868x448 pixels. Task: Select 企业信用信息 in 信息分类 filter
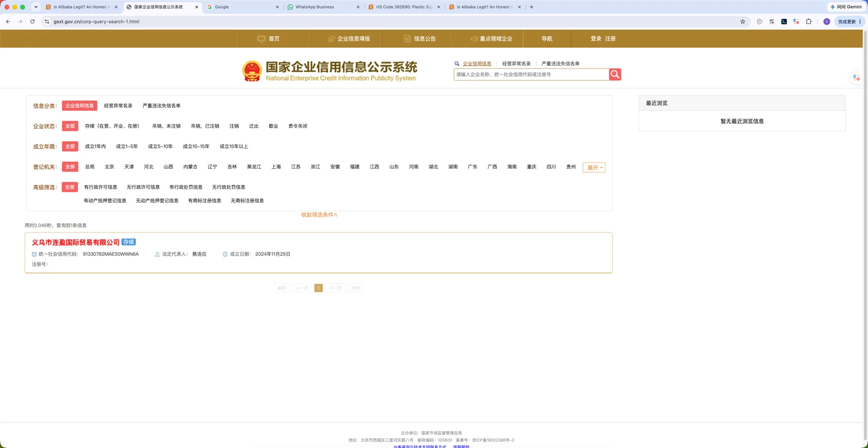(x=80, y=106)
